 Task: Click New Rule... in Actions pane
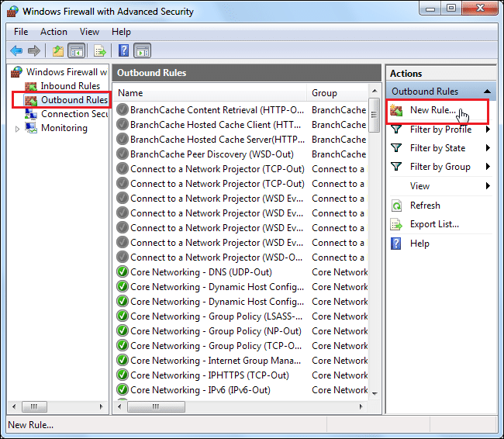pyautogui.click(x=433, y=110)
